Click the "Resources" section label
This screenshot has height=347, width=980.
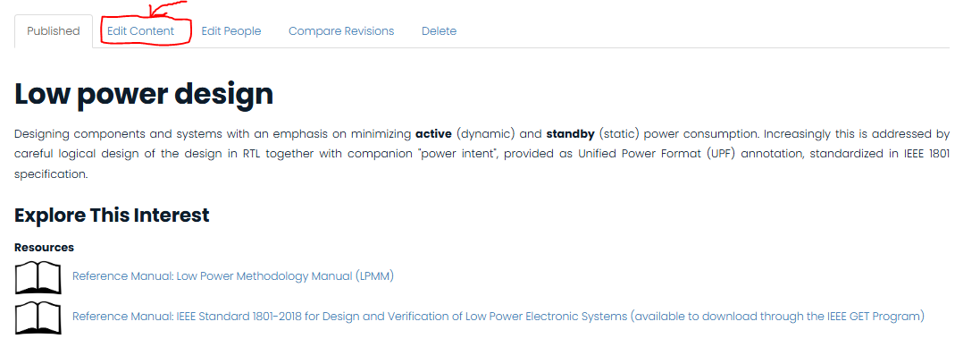(45, 248)
